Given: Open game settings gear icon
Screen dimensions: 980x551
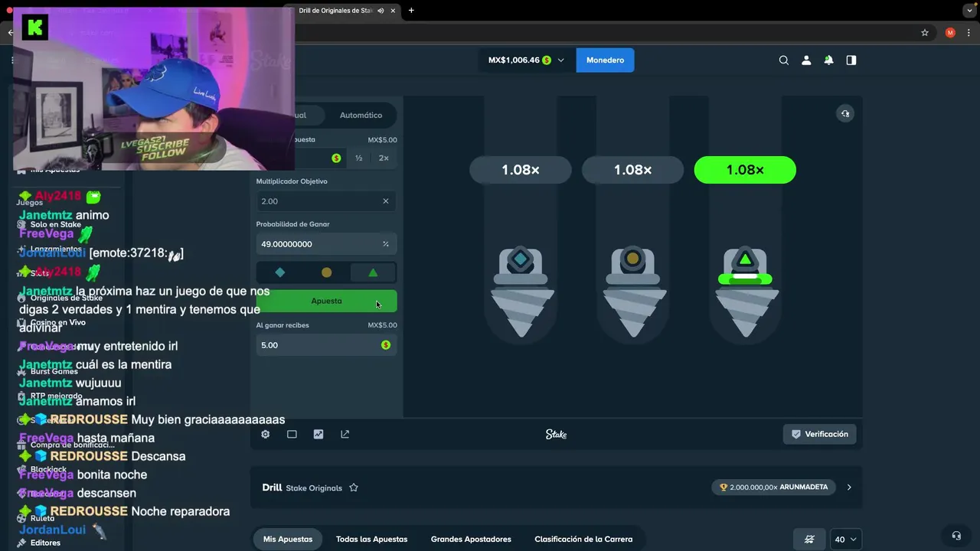Looking at the screenshot, I should (x=266, y=434).
